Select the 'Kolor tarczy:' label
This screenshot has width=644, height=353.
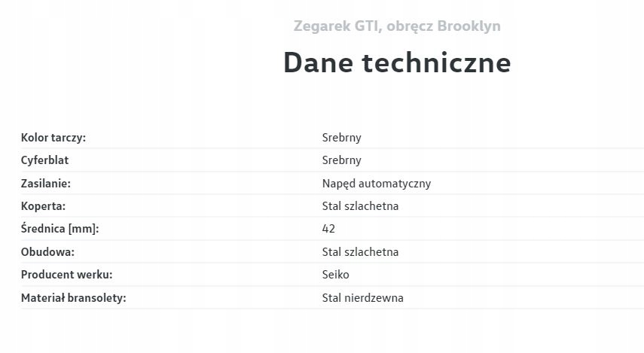53,138
